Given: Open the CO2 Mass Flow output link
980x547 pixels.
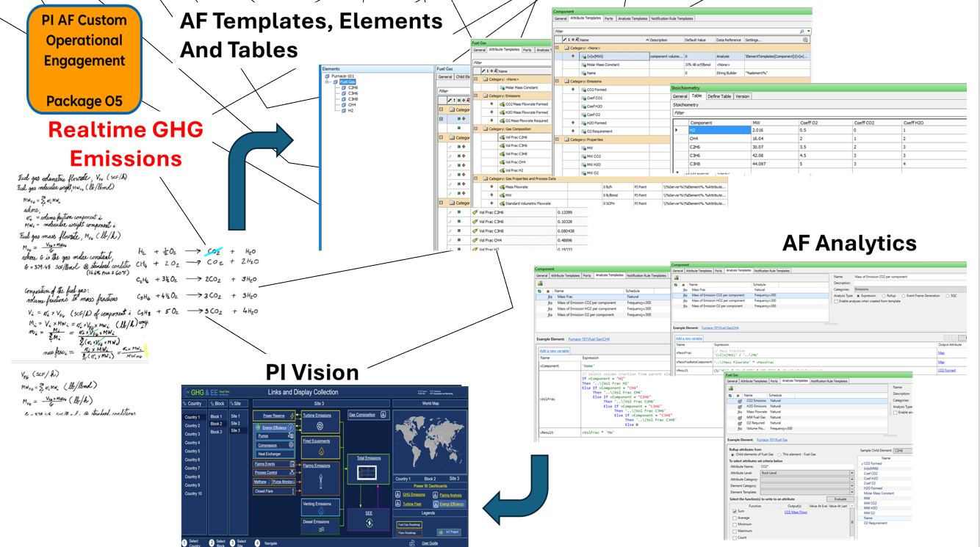Looking at the screenshot, I should 796,512.
